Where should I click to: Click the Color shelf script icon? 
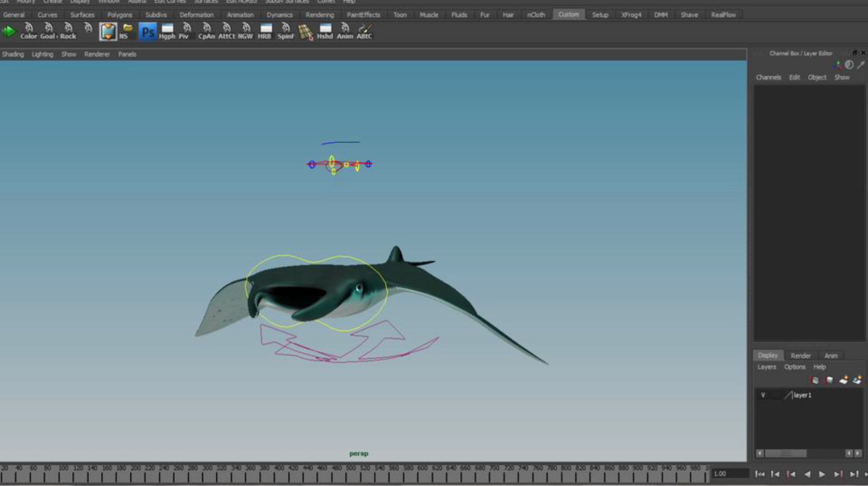(29, 31)
